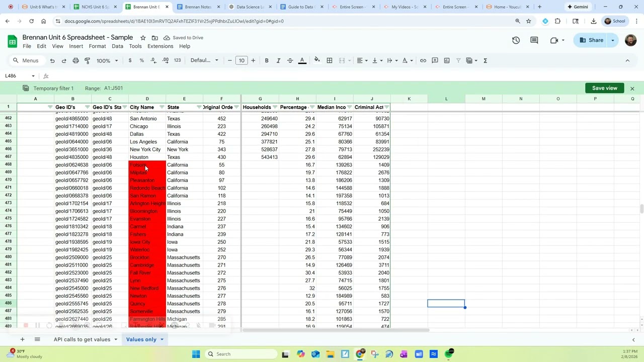The height and width of the screenshot is (362, 644).
Task: Decrease decimal places
Action: [x=153, y=60]
